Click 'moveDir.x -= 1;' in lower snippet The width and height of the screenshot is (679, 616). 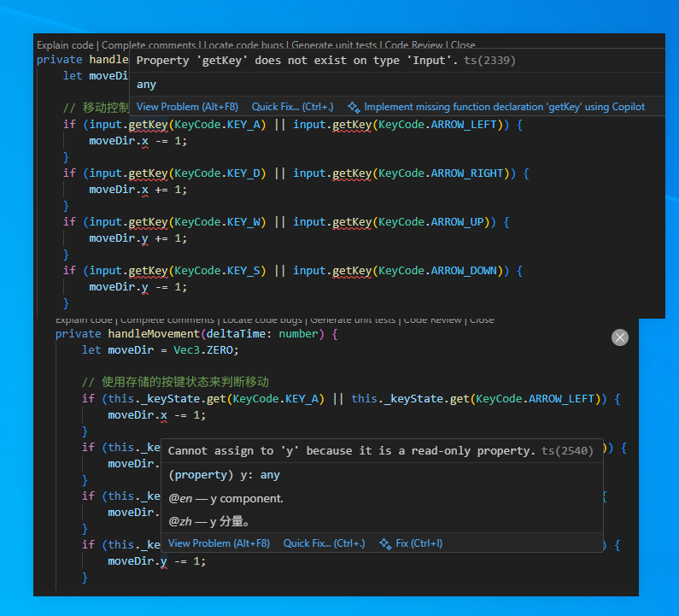tap(157, 415)
